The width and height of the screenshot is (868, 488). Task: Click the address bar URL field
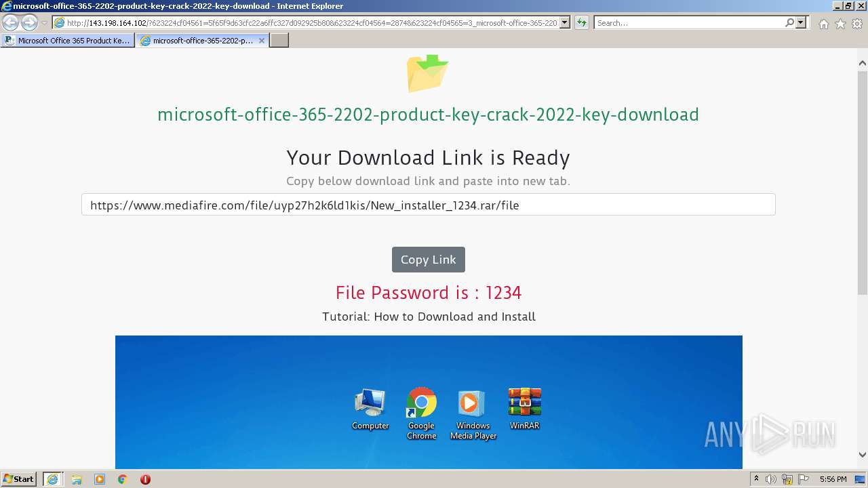(305, 23)
